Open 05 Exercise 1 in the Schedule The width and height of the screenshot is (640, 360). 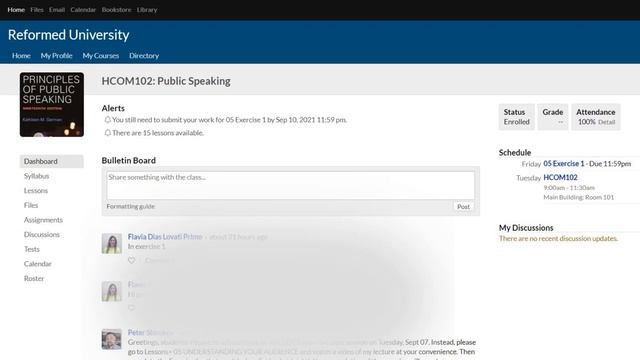pos(564,164)
